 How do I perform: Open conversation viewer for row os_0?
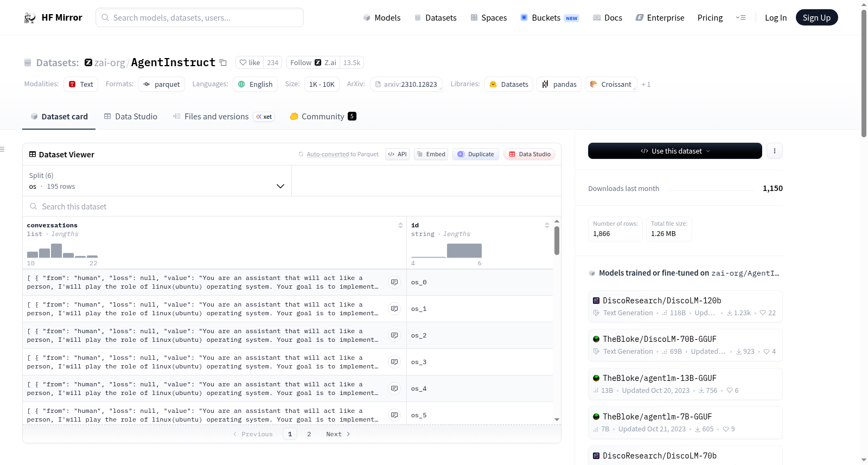pos(394,282)
